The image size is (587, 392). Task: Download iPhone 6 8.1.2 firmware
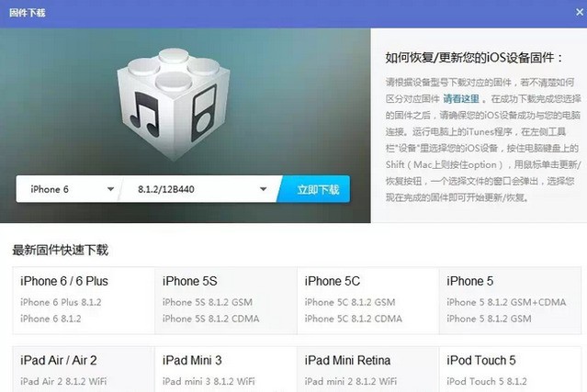click(x=51, y=319)
